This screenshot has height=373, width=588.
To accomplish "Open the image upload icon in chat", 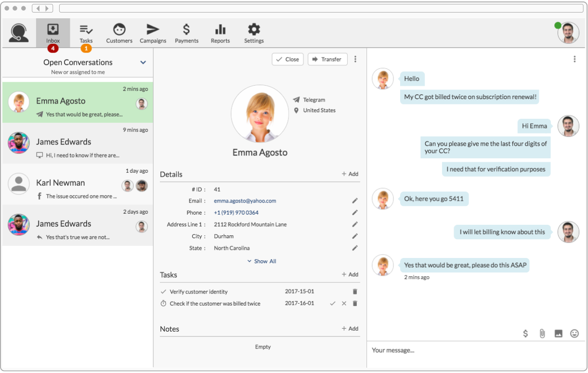I will click(x=558, y=334).
